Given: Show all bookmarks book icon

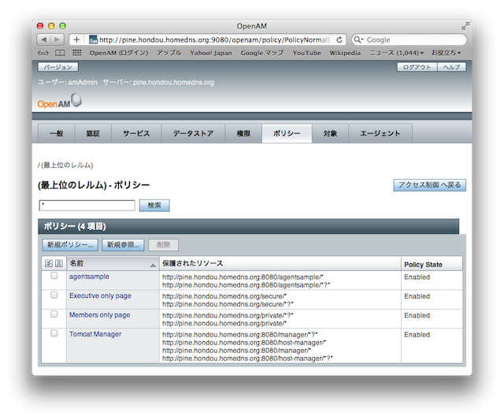Looking at the screenshot, I should (x=60, y=53).
